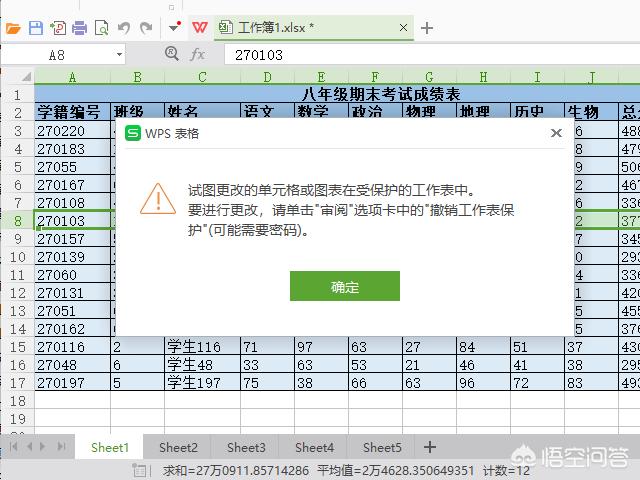Close the WPS 表格 warning dialog
640x480 pixels.
click(556, 133)
